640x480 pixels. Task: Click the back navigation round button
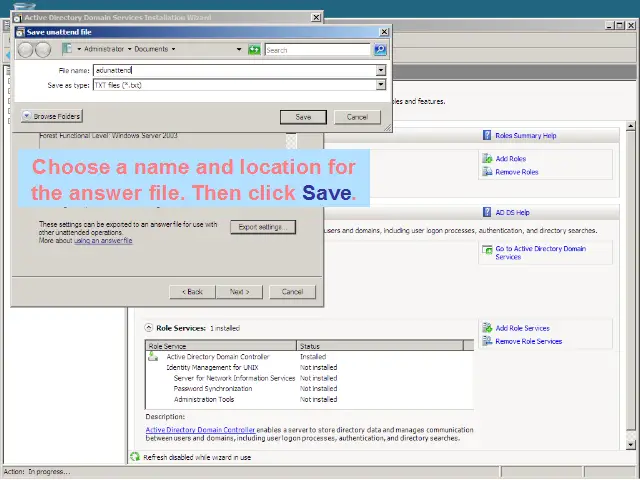(x=25, y=50)
